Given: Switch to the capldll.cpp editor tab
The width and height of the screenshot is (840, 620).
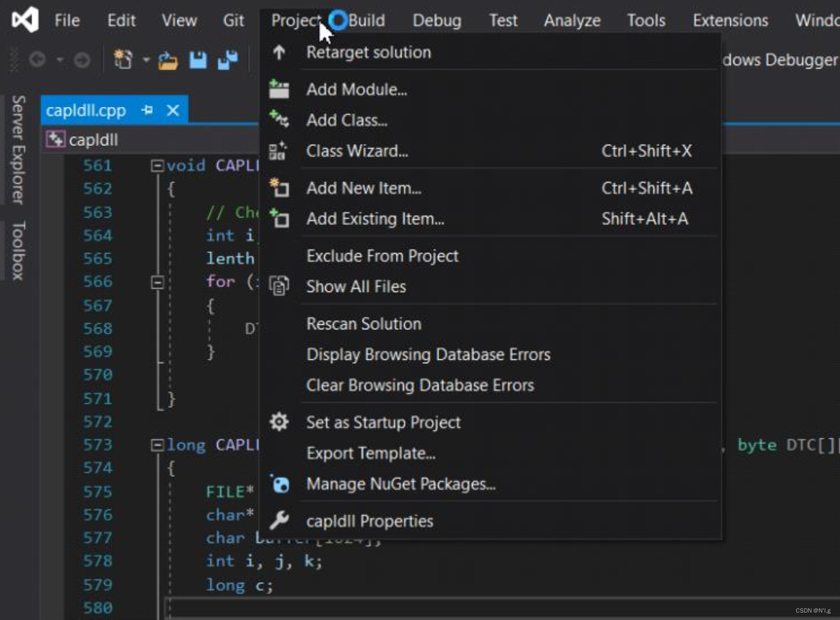Looking at the screenshot, I should pyautogui.click(x=86, y=110).
